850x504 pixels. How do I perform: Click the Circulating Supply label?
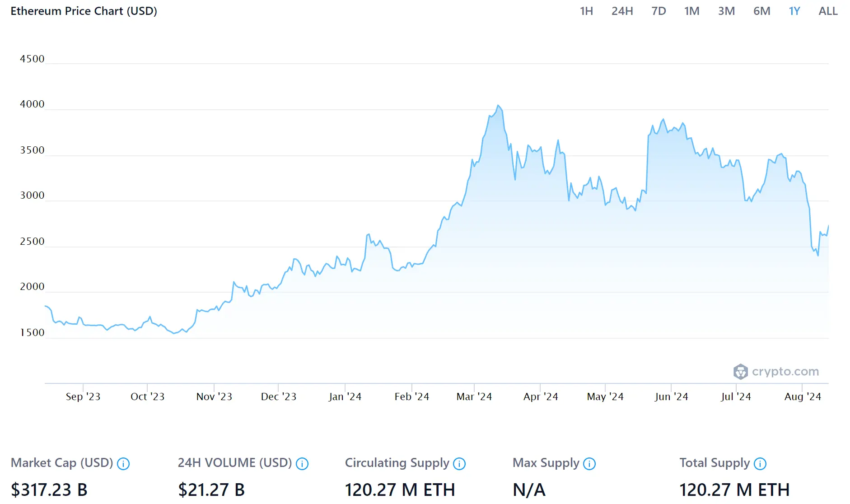point(397,463)
